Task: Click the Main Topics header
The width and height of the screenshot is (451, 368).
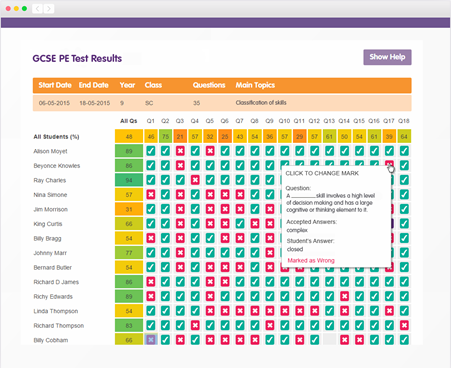Action: pos(255,85)
